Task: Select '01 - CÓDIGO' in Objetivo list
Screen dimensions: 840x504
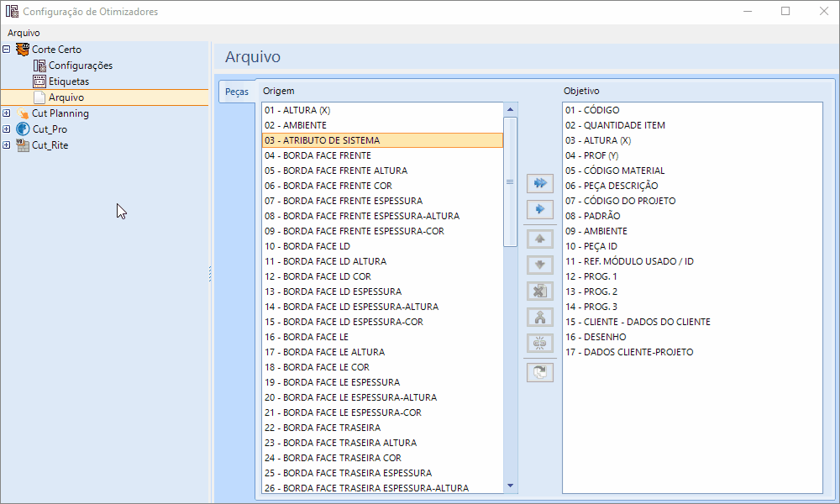Action: [692, 110]
